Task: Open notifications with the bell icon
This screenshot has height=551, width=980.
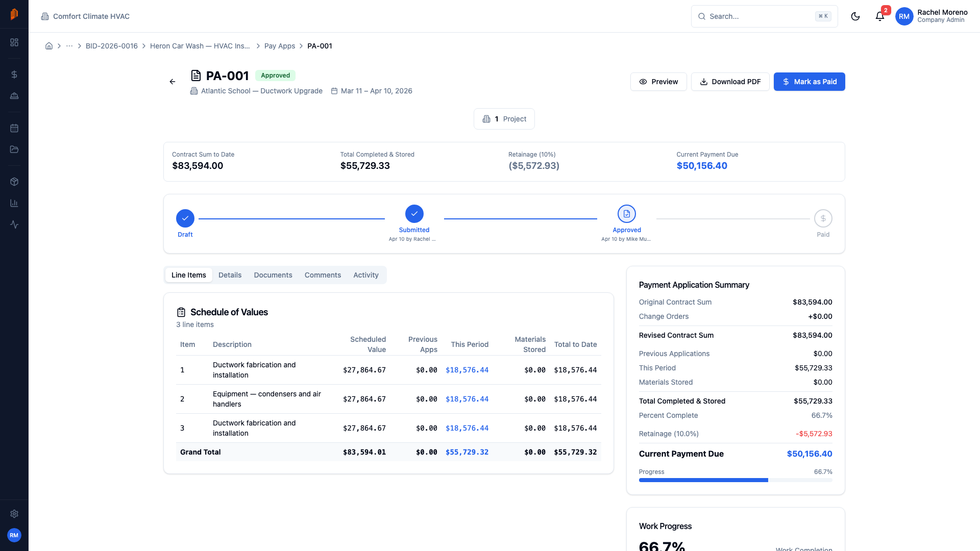Action: (879, 16)
